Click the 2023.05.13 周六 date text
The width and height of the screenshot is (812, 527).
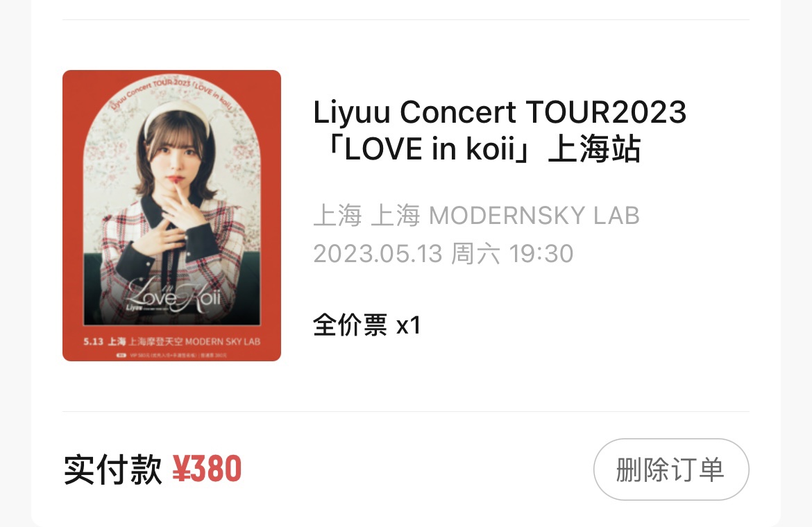(407, 253)
